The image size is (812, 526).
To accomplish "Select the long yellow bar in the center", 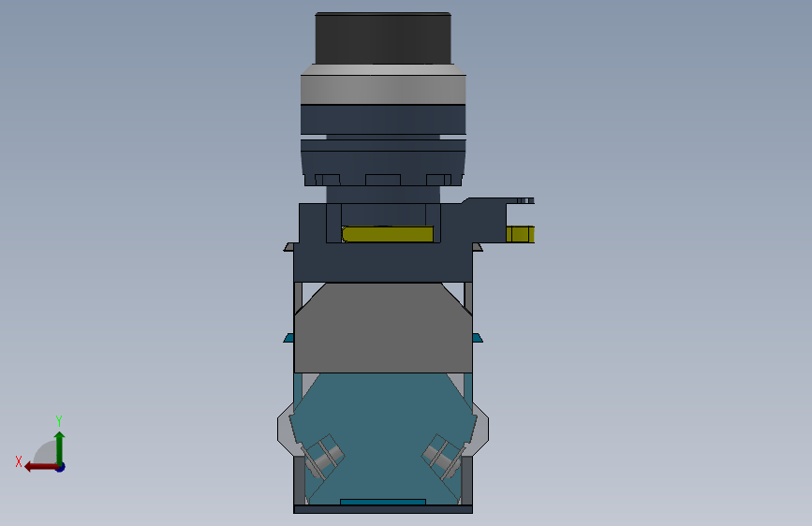I will pyautogui.click(x=388, y=234).
